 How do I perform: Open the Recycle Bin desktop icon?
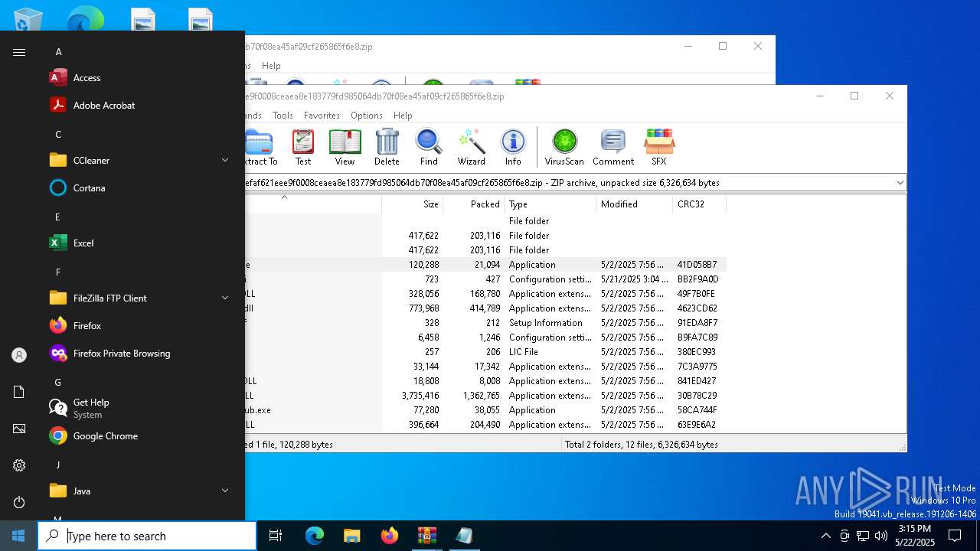(x=28, y=19)
